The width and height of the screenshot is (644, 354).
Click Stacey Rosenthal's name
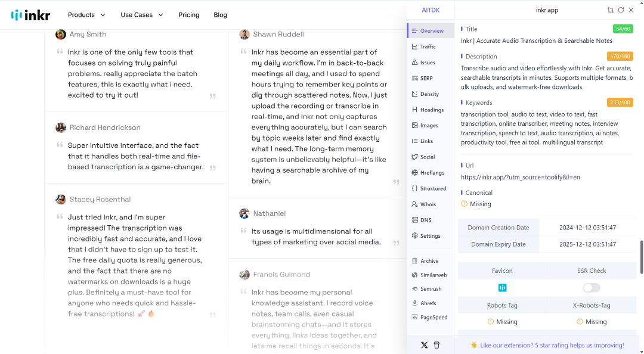[x=100, y=200]
